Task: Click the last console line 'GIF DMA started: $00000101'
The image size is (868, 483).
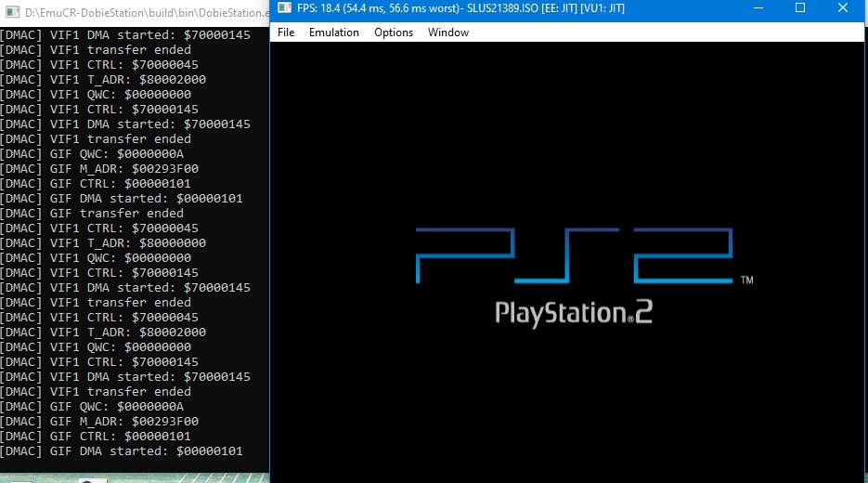Action: (122, 451)
